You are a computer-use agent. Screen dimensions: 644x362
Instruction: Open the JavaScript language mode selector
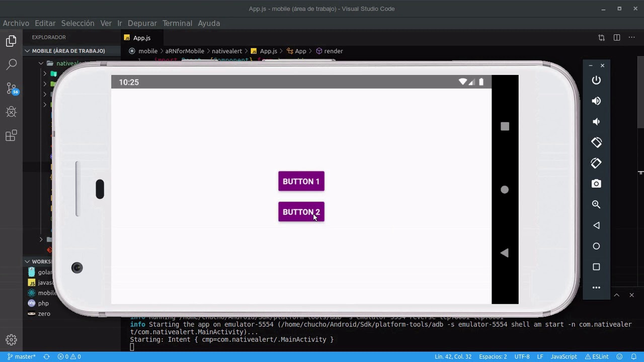(563, 356)
